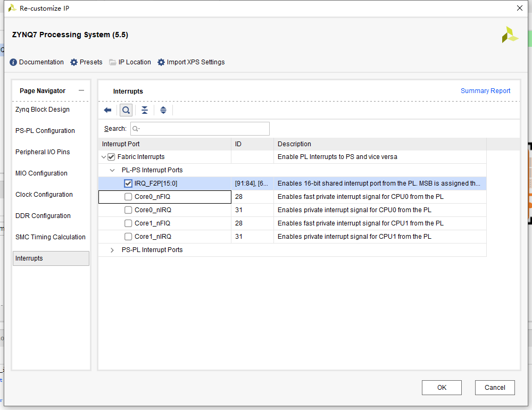Click 'Enables private interrupt signal for CPU1' description

354,236
